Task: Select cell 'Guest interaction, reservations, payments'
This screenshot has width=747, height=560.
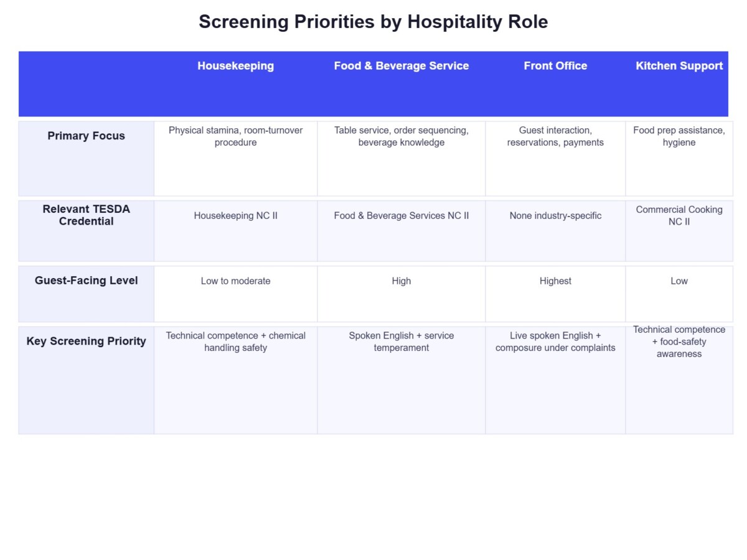Action: click(555, 159)
